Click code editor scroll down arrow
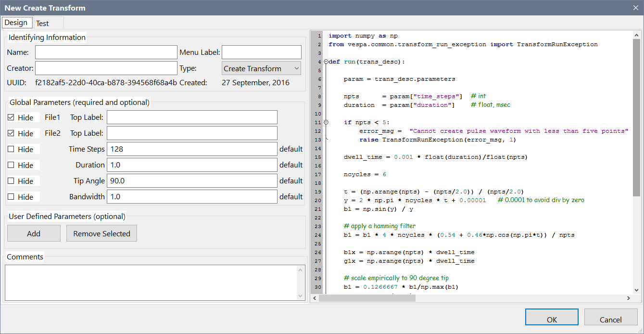 [x=636, y=290]
